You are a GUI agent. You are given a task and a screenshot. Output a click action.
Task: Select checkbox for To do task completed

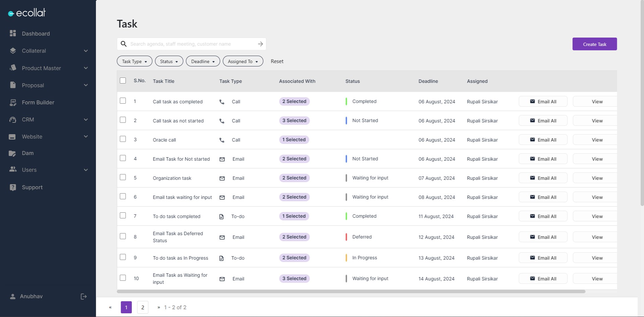pos(123,215)
